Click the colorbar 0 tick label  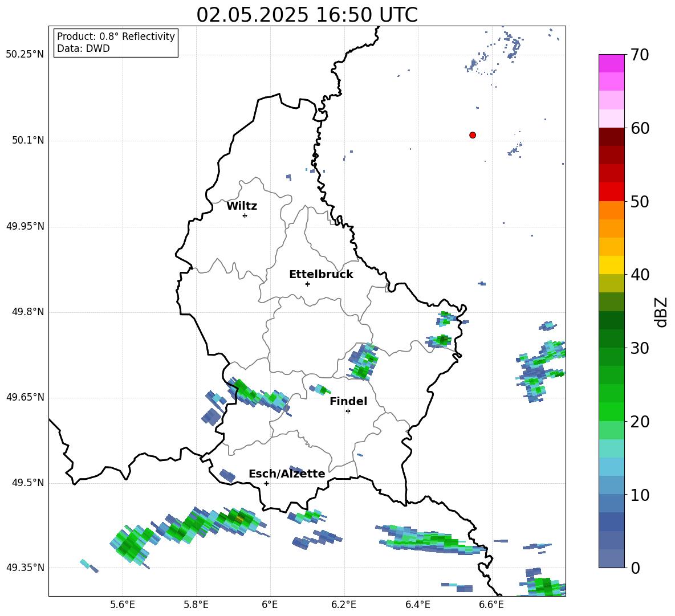click(635, 568)
